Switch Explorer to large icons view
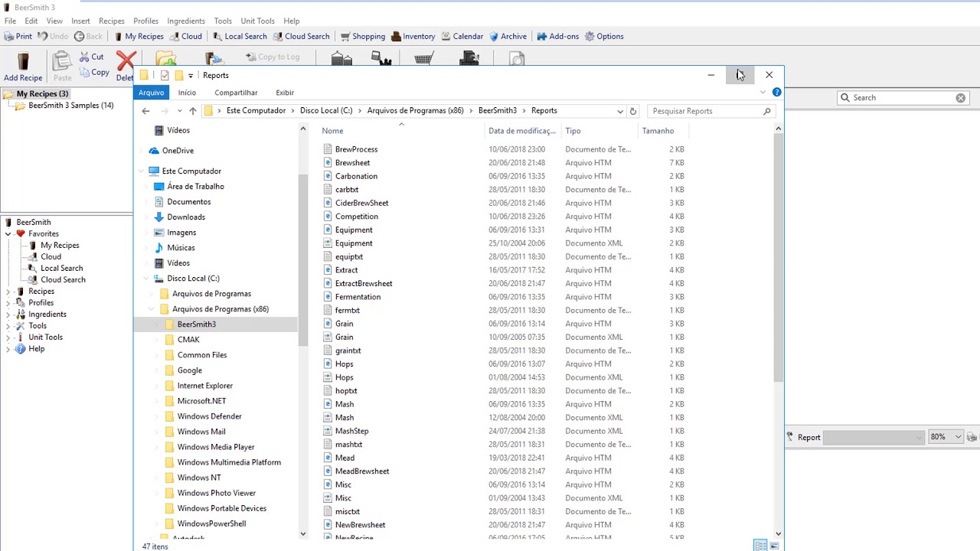This screenshot has height=551, width=980. pos(774,546)
